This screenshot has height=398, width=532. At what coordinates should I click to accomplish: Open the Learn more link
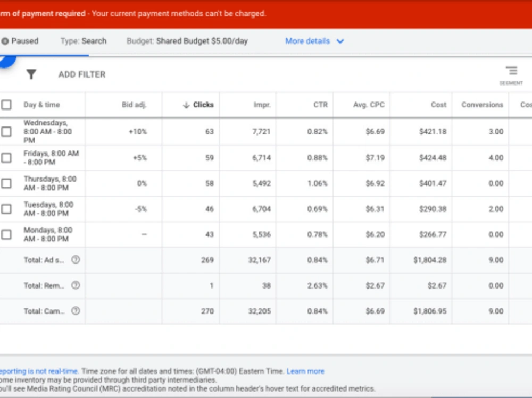[x=305, y=371]
